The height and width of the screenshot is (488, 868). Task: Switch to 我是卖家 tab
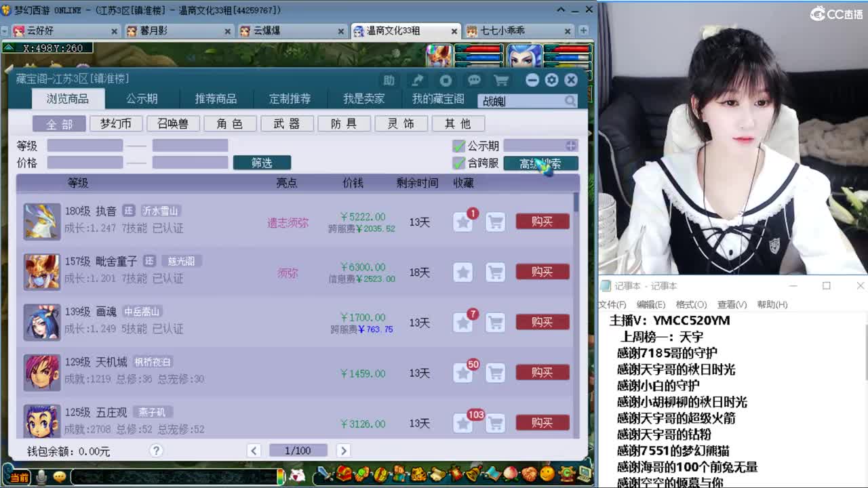point(363,99)
